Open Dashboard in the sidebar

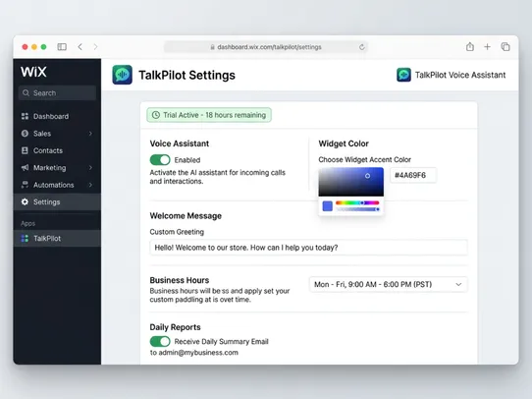(57, 116)
